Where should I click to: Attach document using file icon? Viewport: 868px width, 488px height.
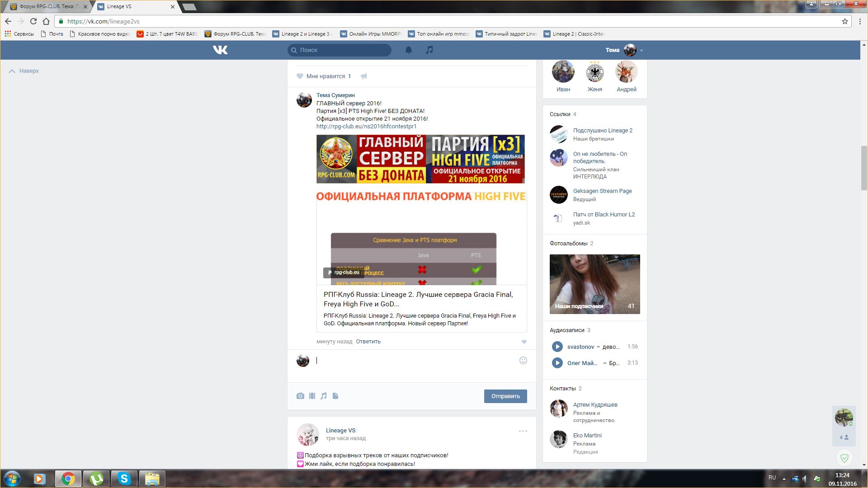tap(335, 396)
